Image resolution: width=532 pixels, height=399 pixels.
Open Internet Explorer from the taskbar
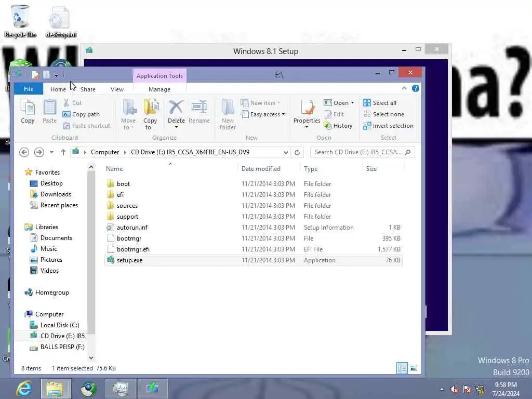coord(24,389)
